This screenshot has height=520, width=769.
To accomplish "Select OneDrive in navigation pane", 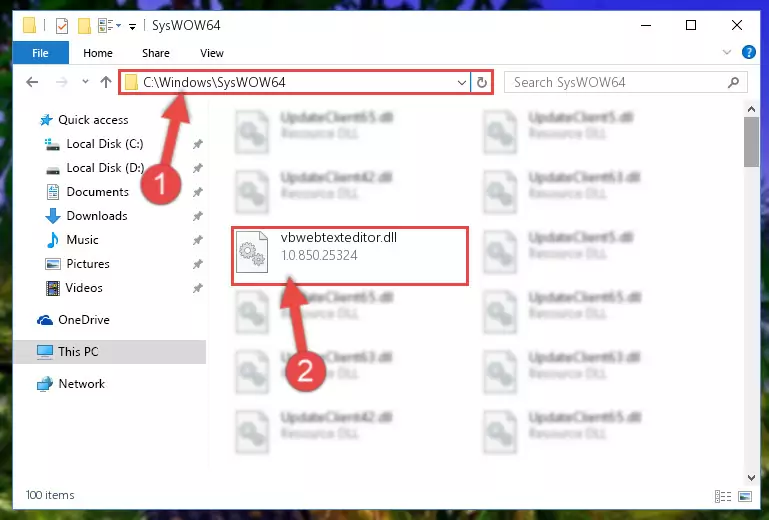I will (84, 320).
